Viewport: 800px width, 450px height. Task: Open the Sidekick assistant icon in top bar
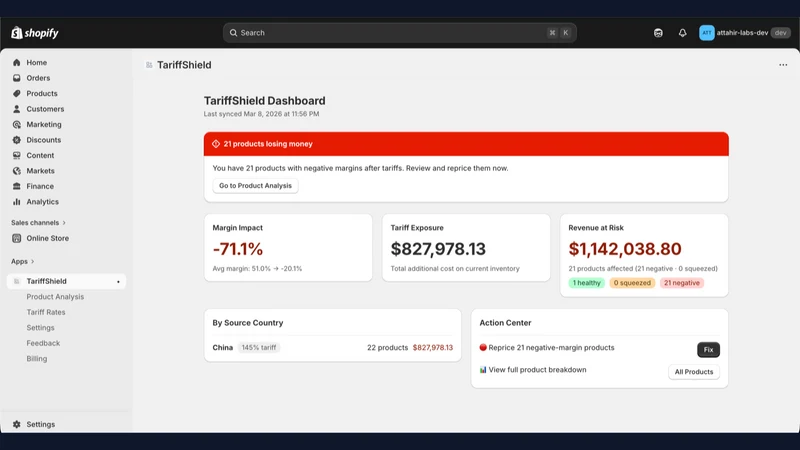tap(658, 33)
